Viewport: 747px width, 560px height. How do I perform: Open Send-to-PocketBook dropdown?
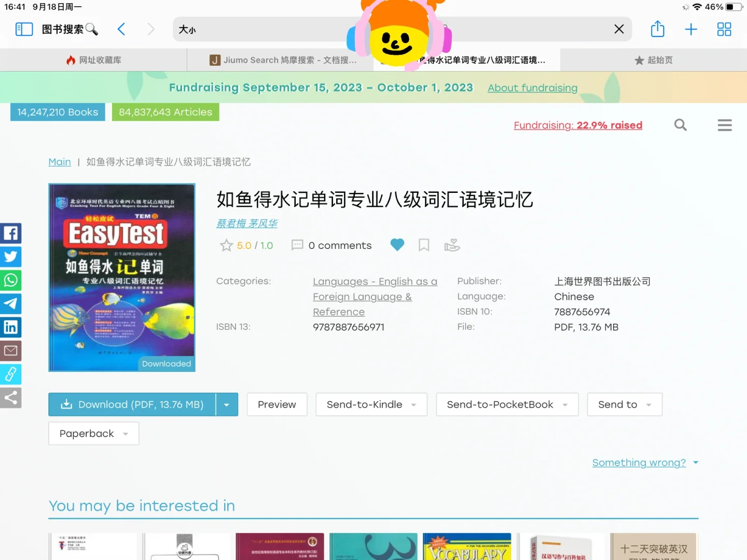point(507,404)
